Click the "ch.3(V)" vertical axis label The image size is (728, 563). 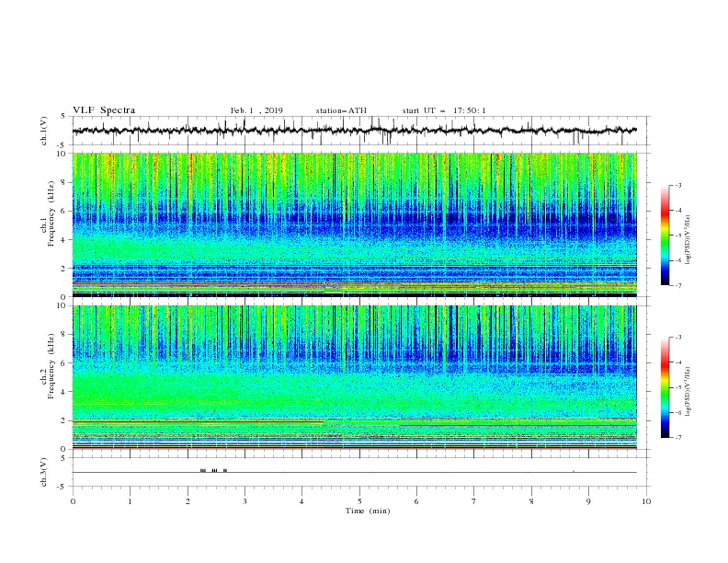(44, 472)
